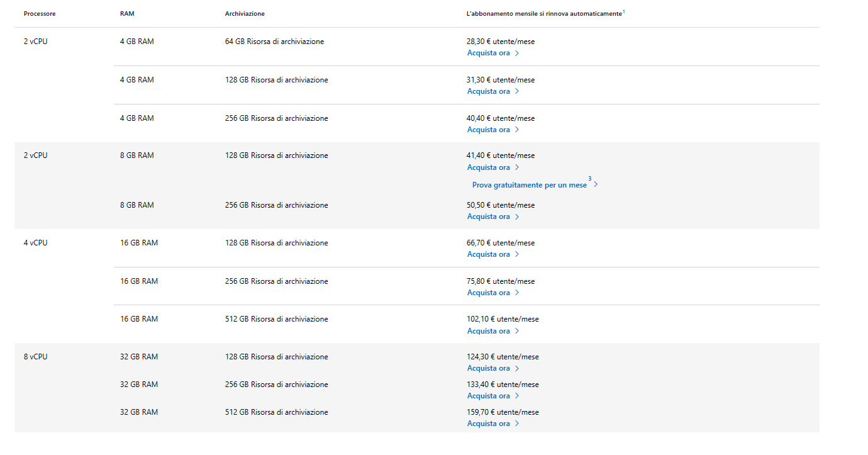
Task: Click Acquista ora for 75,80 € plan
Action: pos(488,293)
